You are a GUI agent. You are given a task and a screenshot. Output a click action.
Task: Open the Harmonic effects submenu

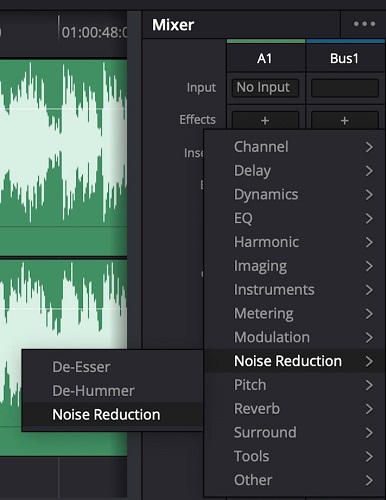294,242
